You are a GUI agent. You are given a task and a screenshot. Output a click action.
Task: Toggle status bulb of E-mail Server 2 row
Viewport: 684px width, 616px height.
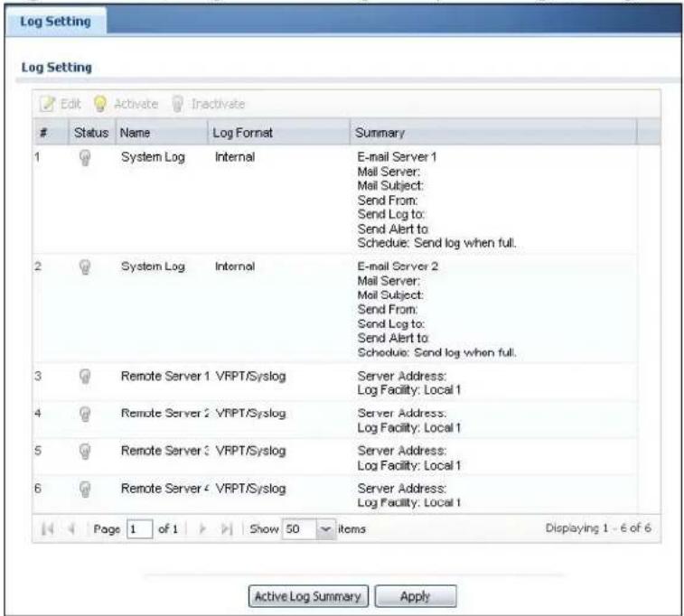coord(85,266)
